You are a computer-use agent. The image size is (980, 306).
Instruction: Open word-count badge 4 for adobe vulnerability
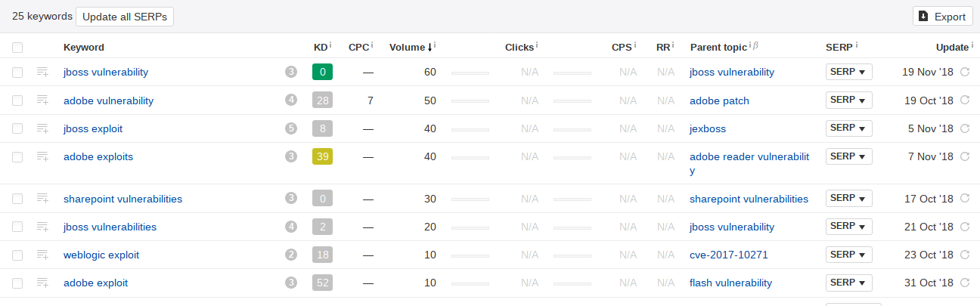[291, 100]
